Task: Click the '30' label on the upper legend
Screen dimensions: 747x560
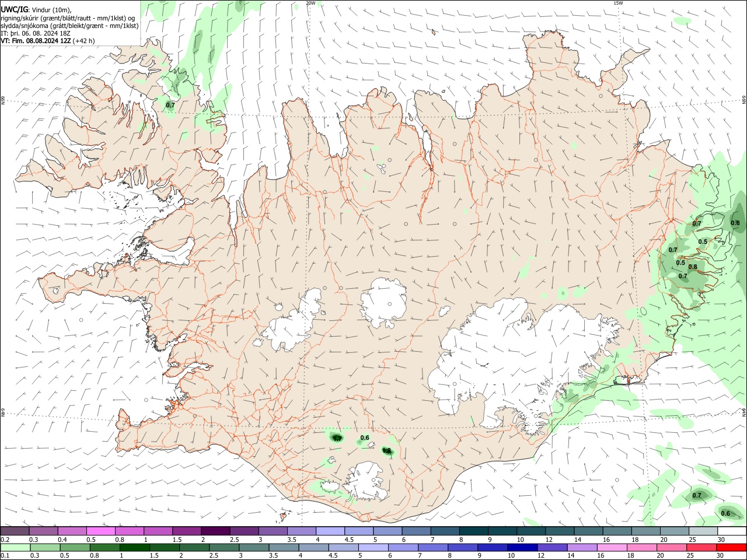Action: (x=721, y=540)
